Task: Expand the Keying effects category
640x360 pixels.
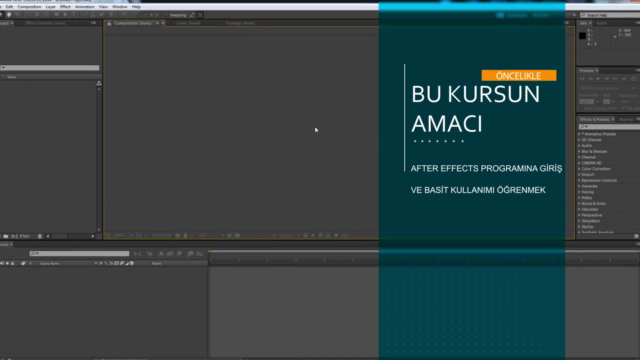Action: tap(579, 192)
